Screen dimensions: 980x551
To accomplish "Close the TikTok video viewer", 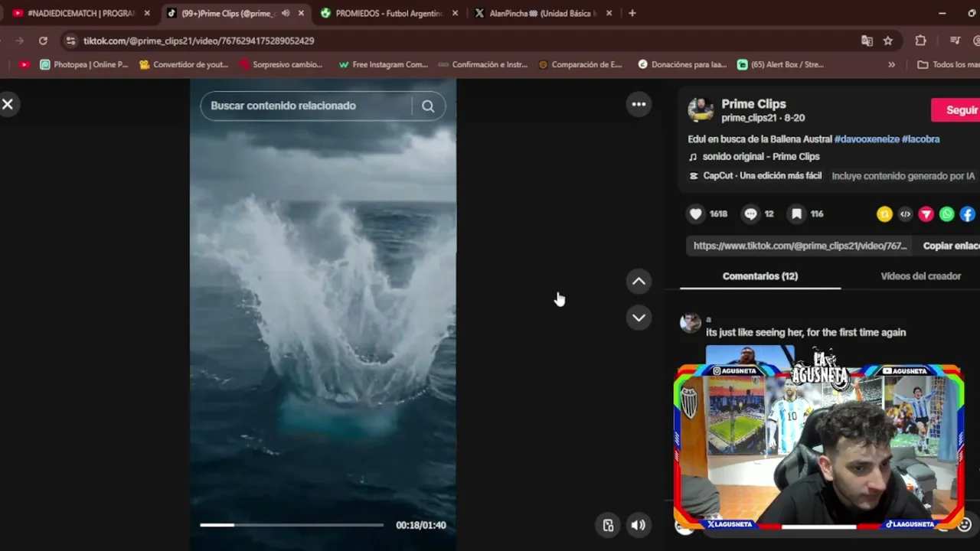I will pyautogui.click(x=8, y=104).
